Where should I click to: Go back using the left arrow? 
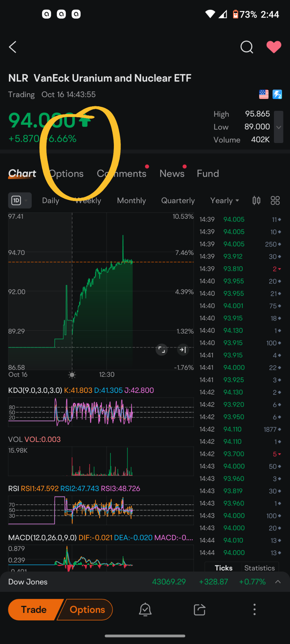13,47
